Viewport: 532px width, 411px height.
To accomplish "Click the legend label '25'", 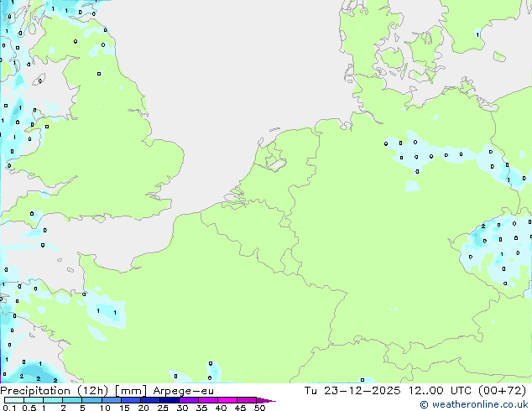I will 163,408.
